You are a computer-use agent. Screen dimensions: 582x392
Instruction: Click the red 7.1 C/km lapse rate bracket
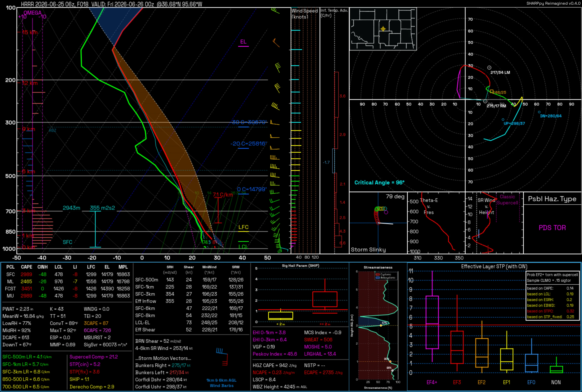218,210
